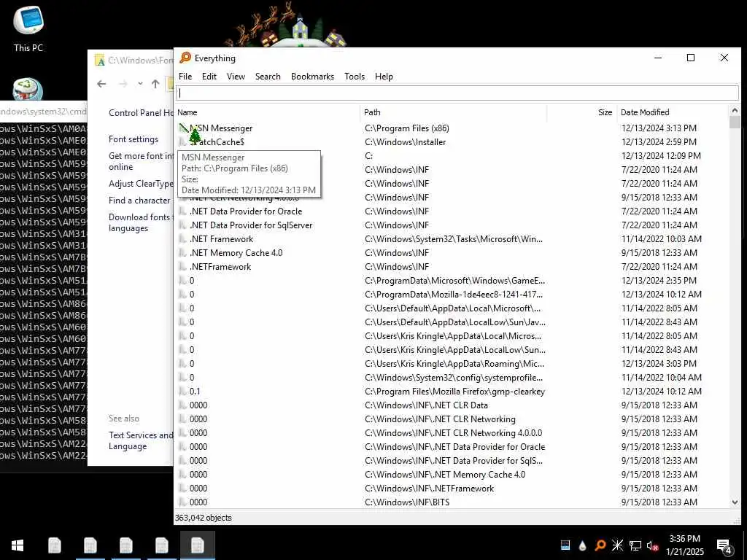
Task: Open the Edit menu in Everything
Action: (x=209, y=76)
